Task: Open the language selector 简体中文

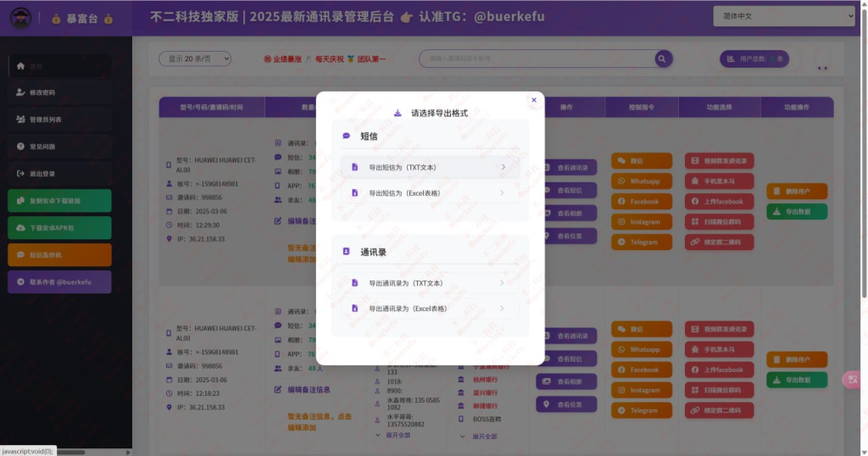Action: tap(784, 16)
